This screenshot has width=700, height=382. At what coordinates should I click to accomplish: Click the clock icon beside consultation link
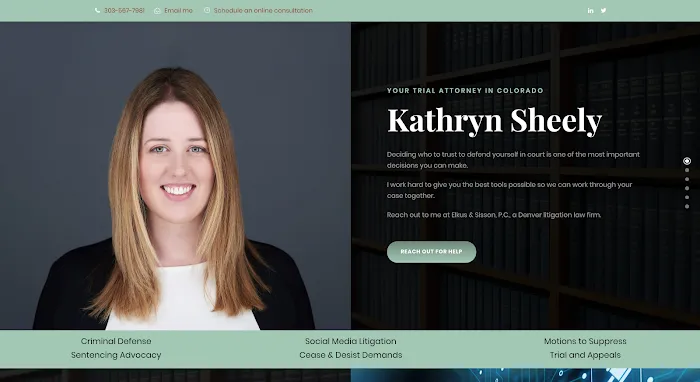[x=207, y=10]
